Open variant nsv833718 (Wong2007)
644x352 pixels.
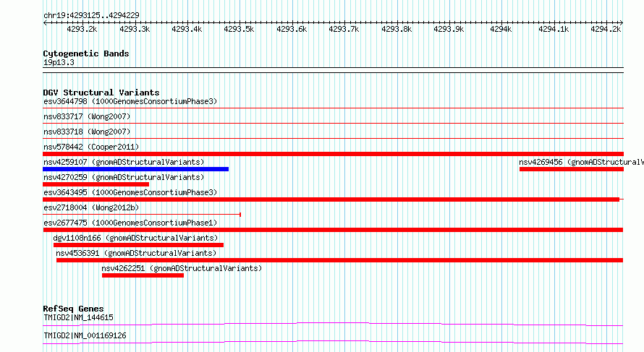click(87, 132)
